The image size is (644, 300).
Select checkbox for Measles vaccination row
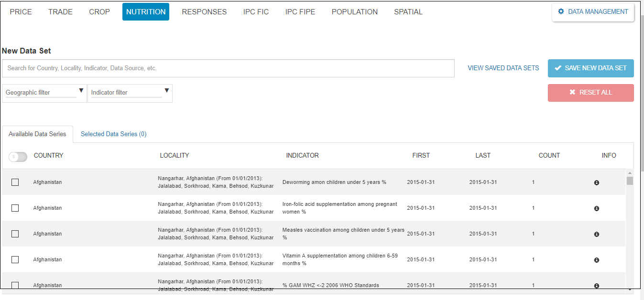[15, 234]
